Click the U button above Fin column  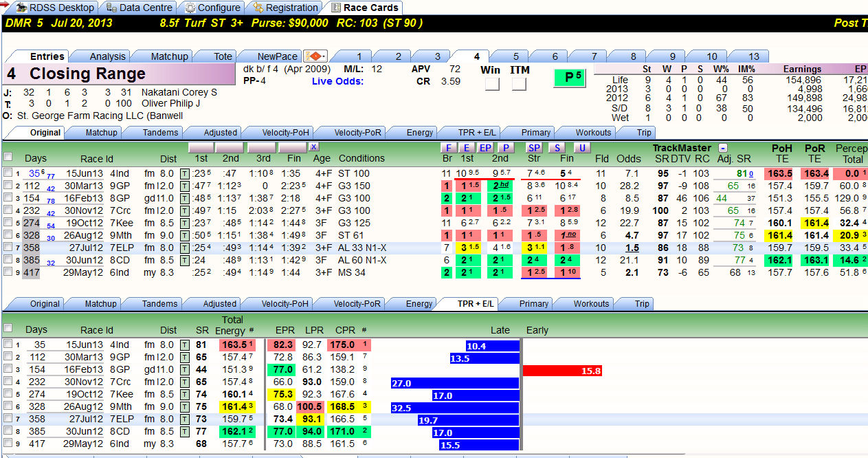[582, 148]
